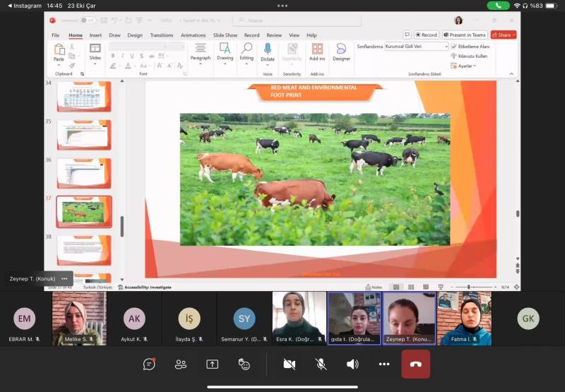Hang up the call
The width and height of the screenshot is (565, 392).
(416, 364)
